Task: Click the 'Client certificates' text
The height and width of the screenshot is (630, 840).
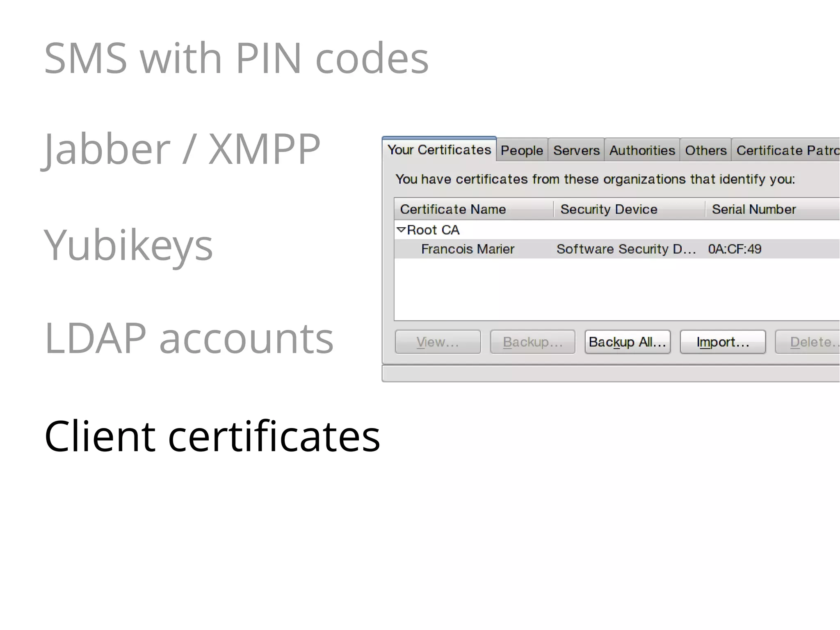Action: [212, 435]
